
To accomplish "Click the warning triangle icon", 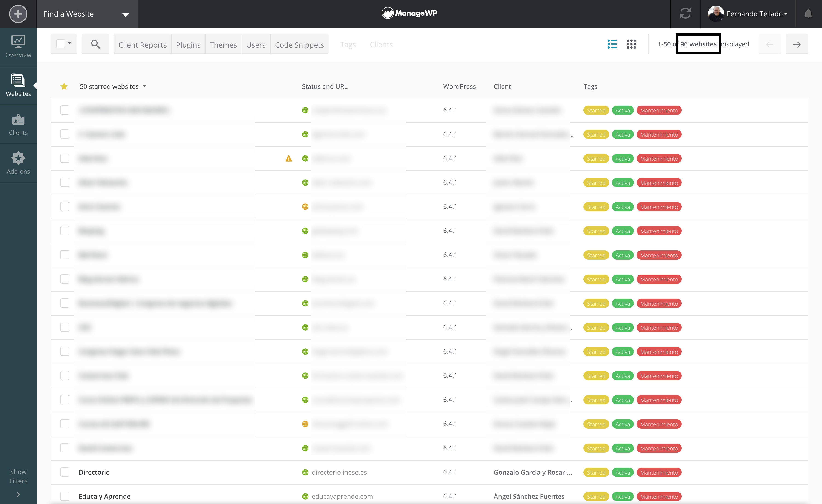I will click(289, 158).
